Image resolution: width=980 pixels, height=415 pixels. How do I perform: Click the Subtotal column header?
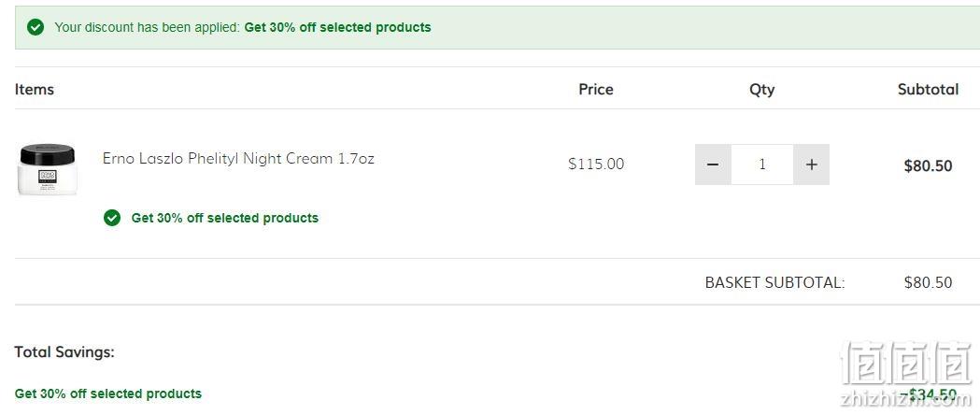(928, 90)
